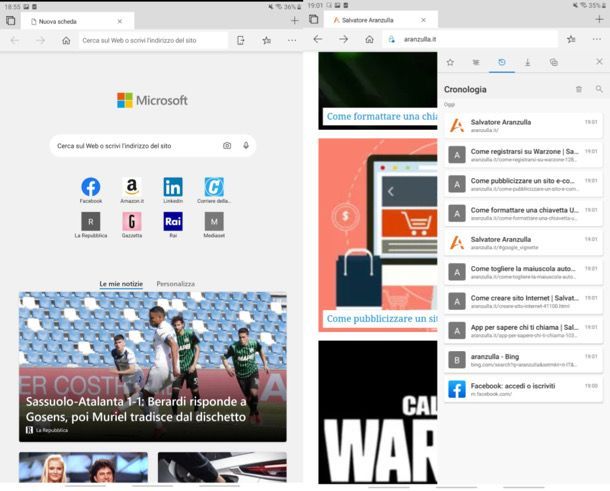Viewport: 610px width, 491px height.
Task: Open favorites star in right Edge toolbar
Action: click(x=571, y=39)
